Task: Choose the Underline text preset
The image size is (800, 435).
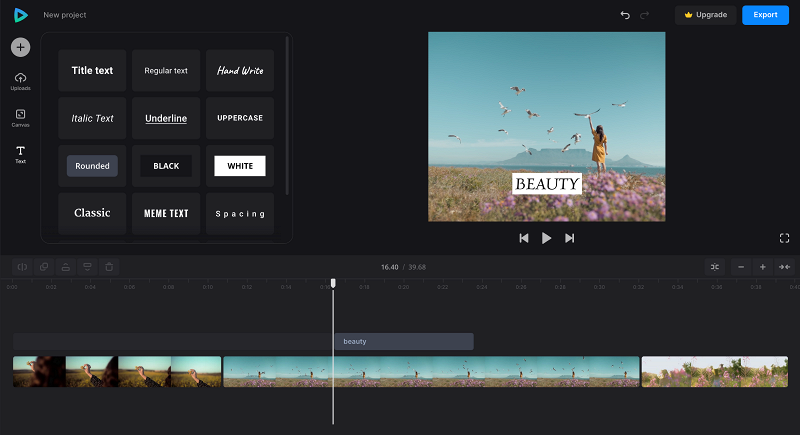Action: [166, 118]
